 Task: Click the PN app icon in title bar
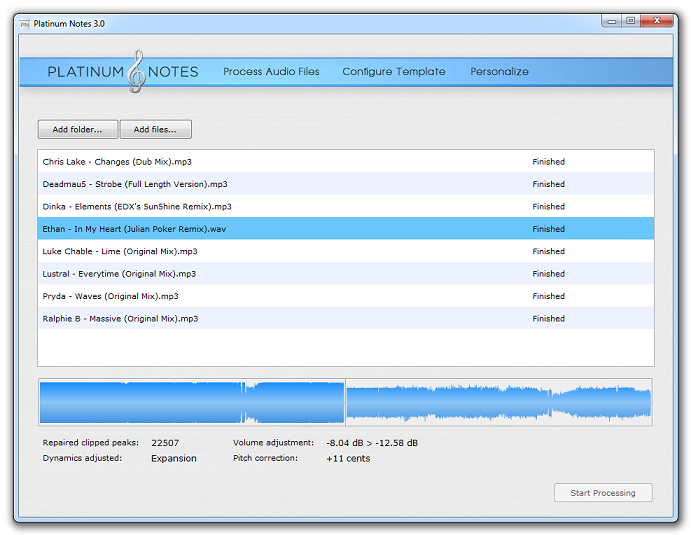pos(25,23)
